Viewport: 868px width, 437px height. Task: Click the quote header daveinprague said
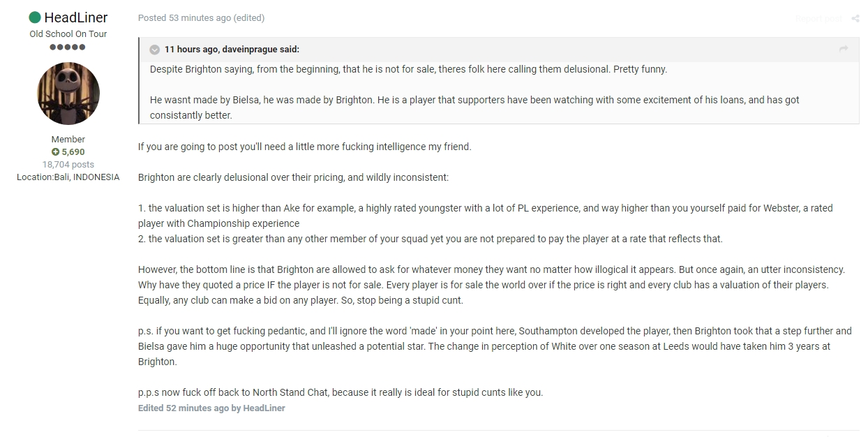tap(232, 50)
